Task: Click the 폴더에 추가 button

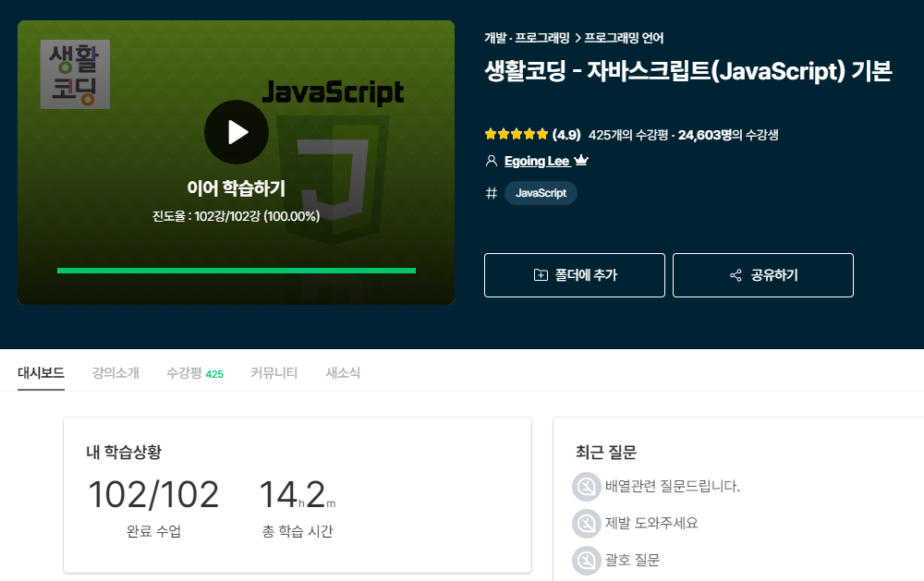Action: pos(575,275)
